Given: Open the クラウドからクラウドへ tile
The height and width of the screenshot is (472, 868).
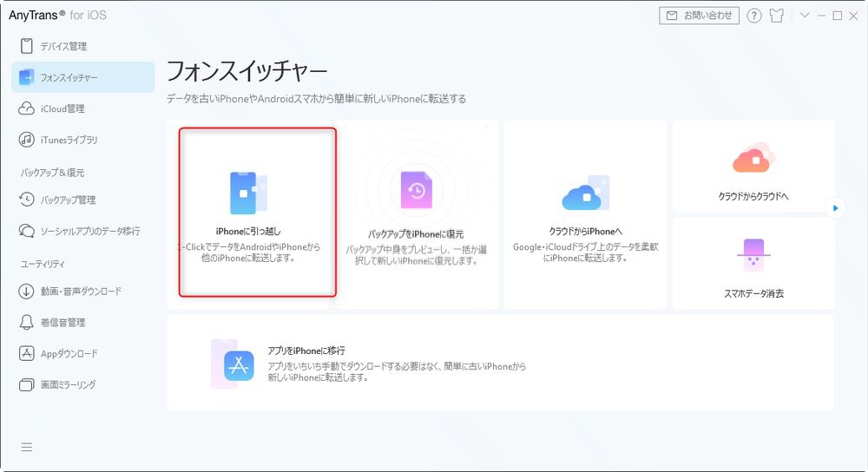Looking at the screenshot, I should point(753,167).
